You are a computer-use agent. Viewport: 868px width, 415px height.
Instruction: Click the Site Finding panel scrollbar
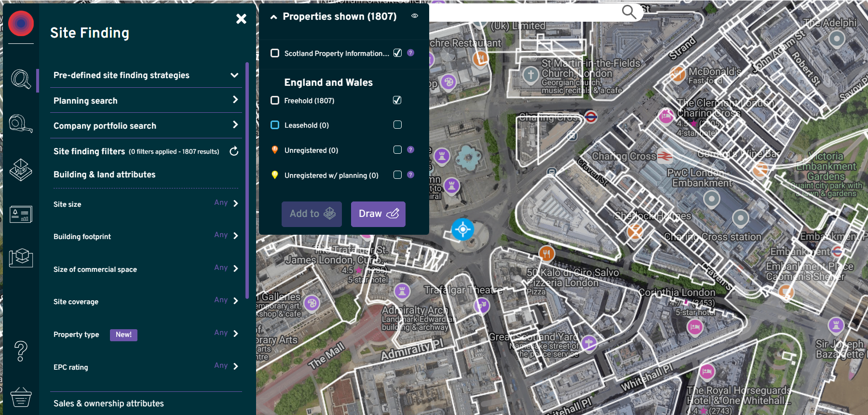247,180
